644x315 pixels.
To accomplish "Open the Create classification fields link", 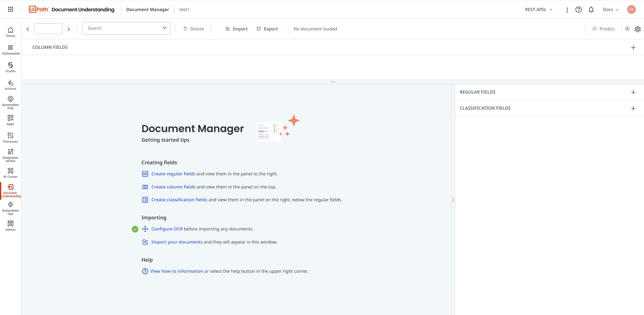I will (x=179, y=200).
